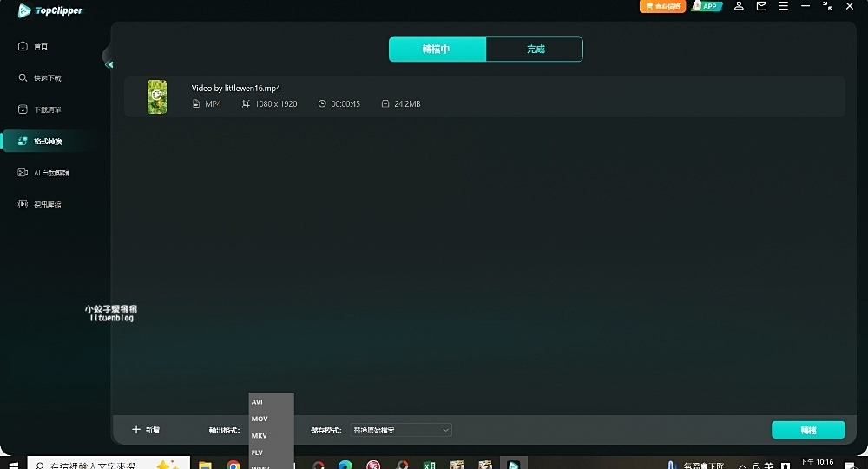The image size is (868, 469).
Task: Open Google Chrome from the taskbar
Action: coord(233,465)
